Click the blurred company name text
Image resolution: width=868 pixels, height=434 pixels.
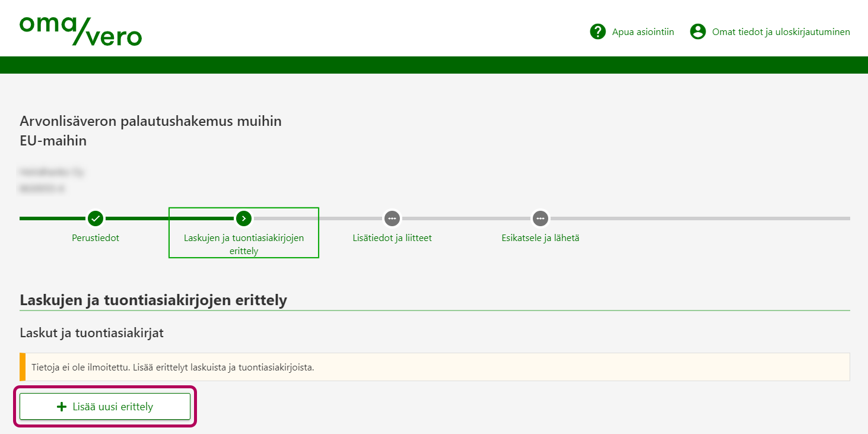tap(52, 173)
